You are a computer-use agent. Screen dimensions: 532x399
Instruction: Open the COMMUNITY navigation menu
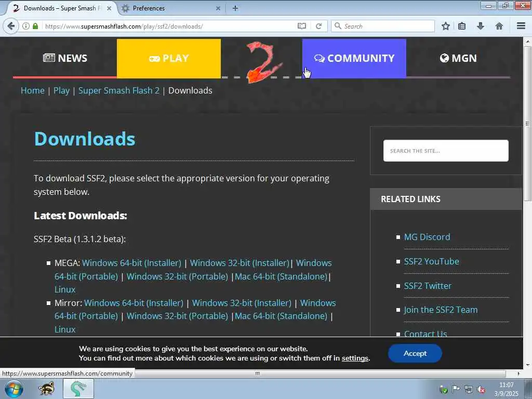tap(354, 58)
